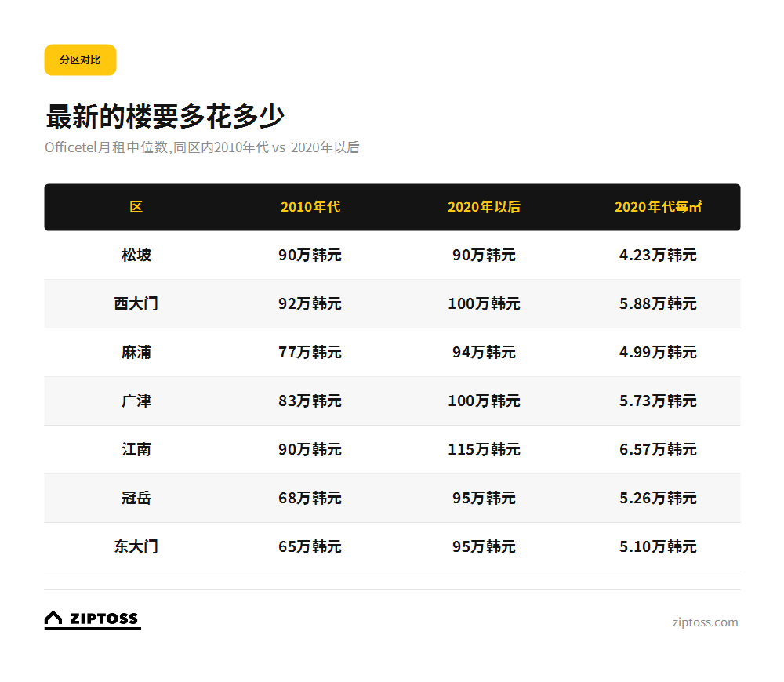Click 江南's 6.57万韩元 value
Screen dimensions: 784x682
658,449
